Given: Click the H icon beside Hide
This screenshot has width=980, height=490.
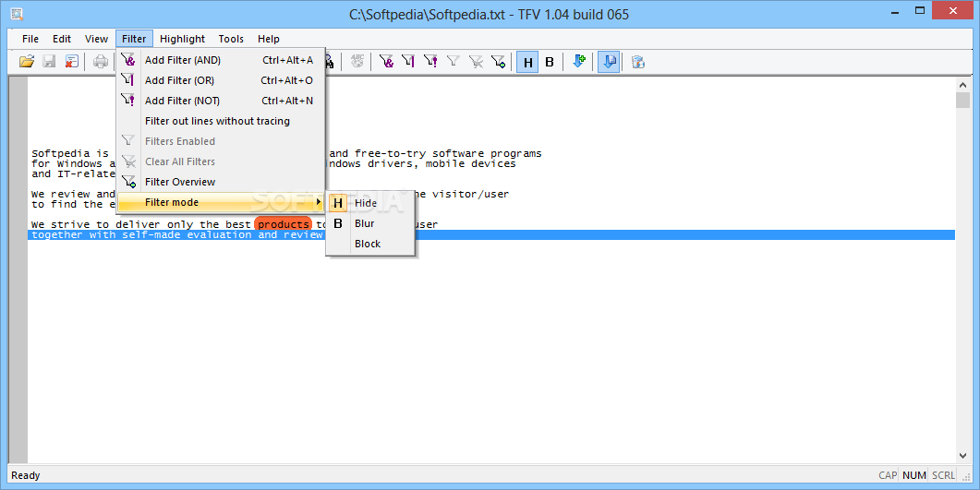Looking at the screenshot, I should pos(338,203).
